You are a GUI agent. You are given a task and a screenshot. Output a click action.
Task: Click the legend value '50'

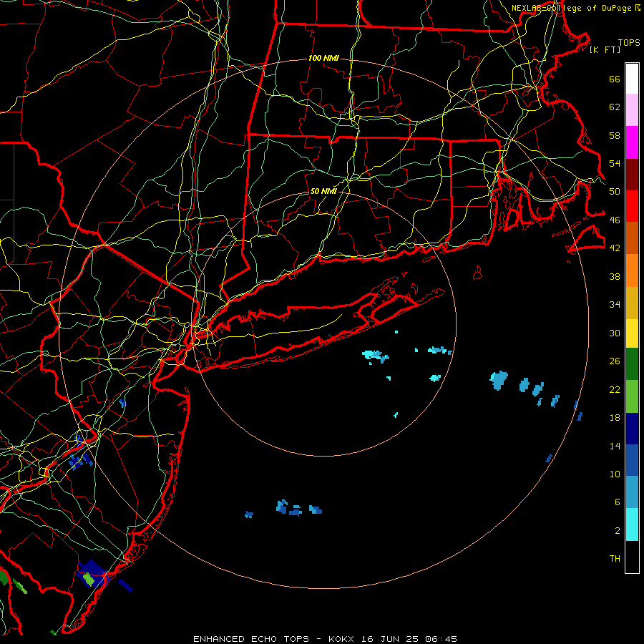click(615, 192)
